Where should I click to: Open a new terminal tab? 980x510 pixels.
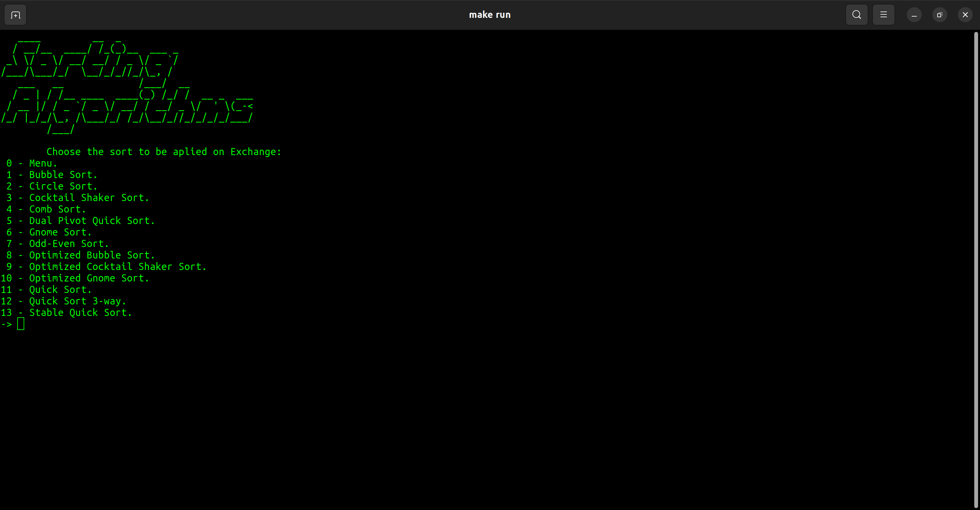tap(15, 15)
